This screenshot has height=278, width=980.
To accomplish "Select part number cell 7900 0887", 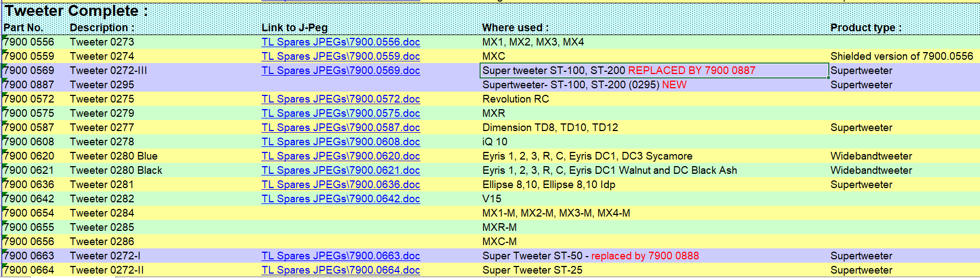I will [29, 85].
